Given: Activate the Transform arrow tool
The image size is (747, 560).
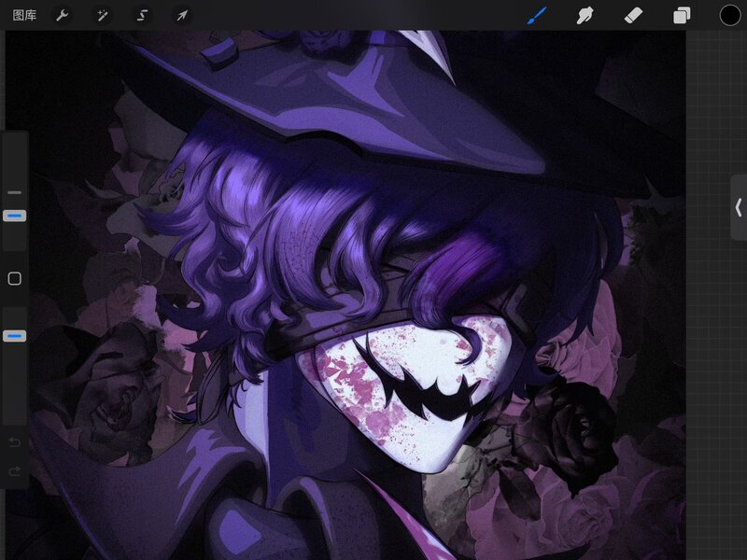Looking at the screenshot, I should click(x=182, y=15).
